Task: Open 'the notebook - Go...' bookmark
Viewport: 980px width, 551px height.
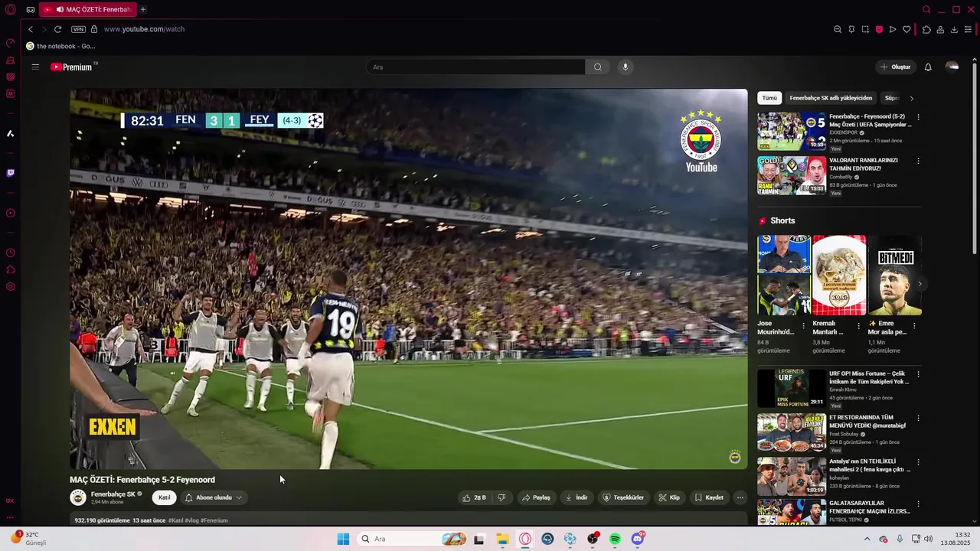Action: tap(60, 46)
